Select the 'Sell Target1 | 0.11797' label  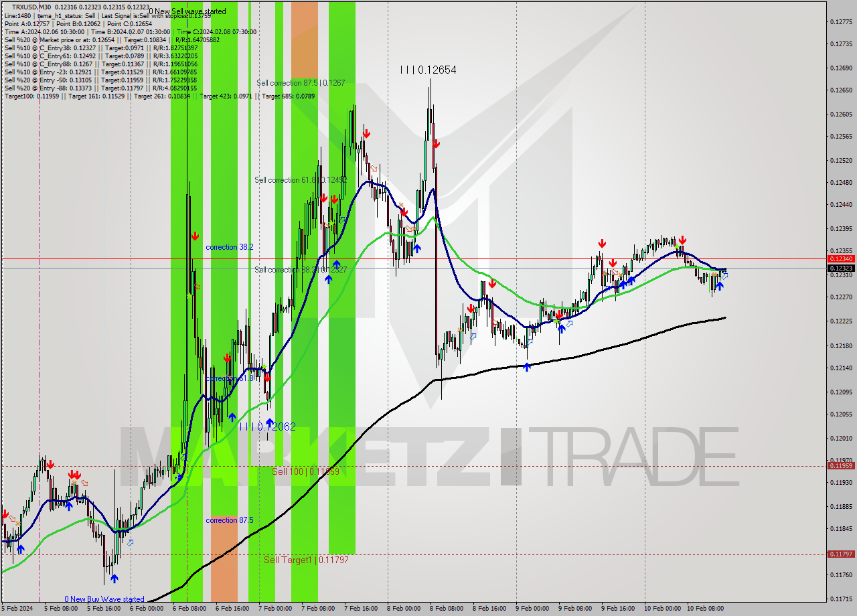306,560
